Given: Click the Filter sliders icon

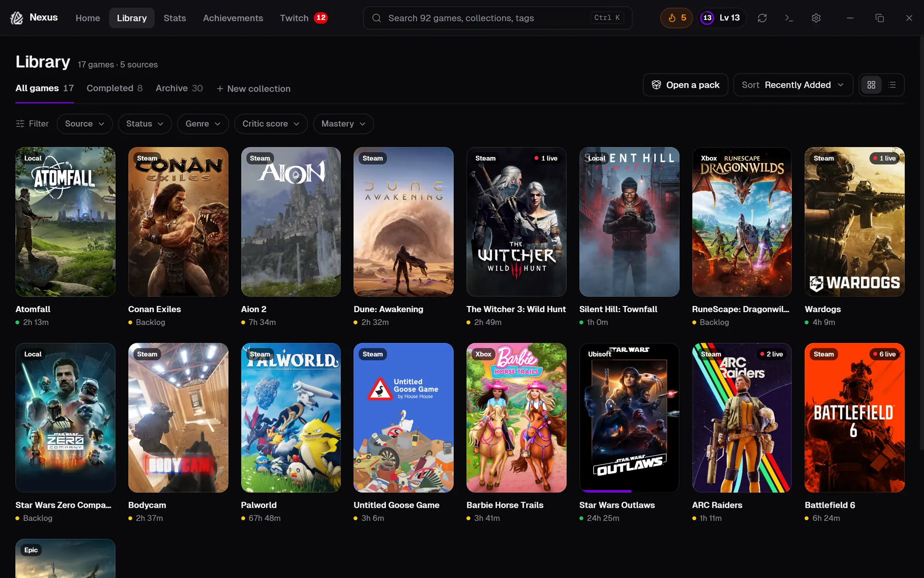Looking at the screenshot, I should [20, 124].
